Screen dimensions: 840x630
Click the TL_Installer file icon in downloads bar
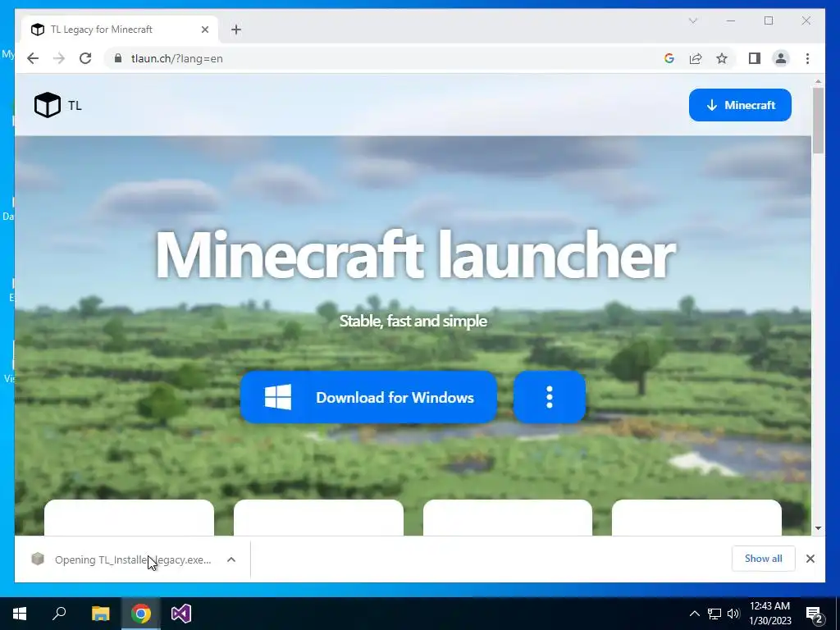(38, 559)
